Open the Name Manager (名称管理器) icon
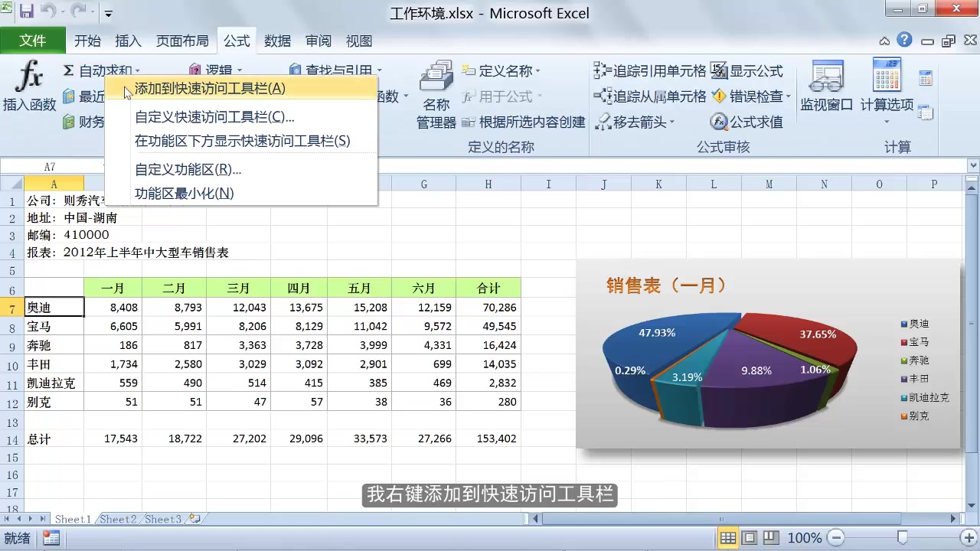This screenshot has width=980, height=551. coord(436,77)
